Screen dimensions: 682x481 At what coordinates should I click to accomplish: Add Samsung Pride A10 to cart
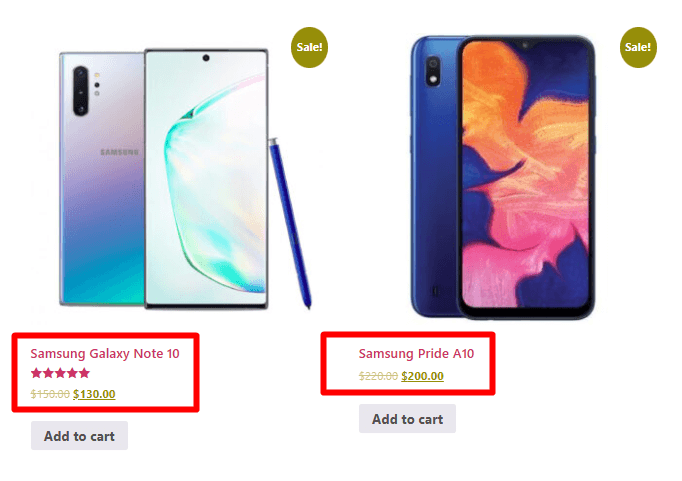pyautogui.click(x=408, y=419)
